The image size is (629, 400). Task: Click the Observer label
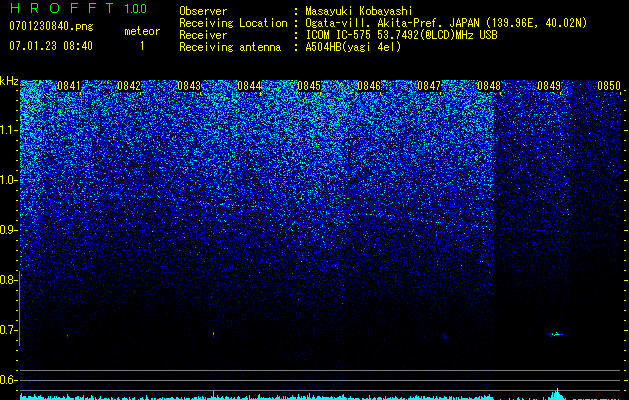tap(203, 11)
